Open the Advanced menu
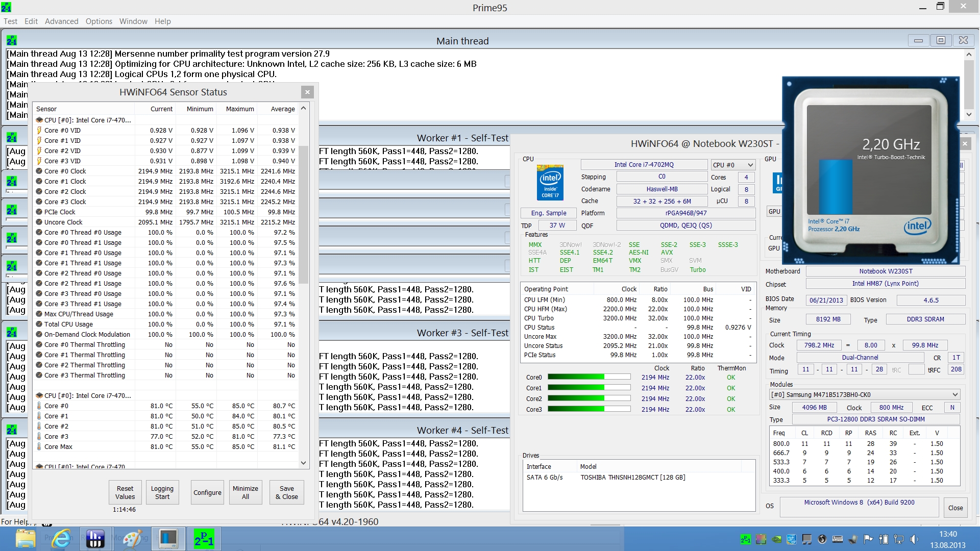 pyautogui.click(x=61, y=21)
